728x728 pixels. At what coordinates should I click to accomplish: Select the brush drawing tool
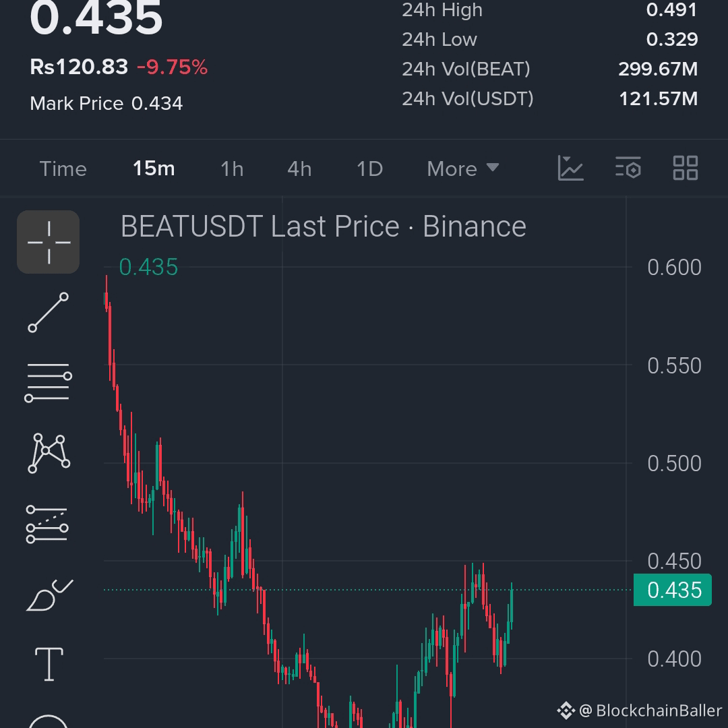pos(49,595)
